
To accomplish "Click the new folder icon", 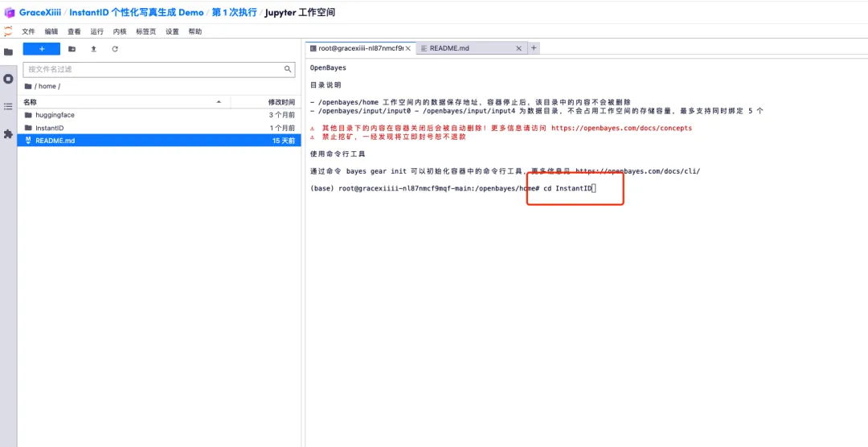I will [72, 49].
